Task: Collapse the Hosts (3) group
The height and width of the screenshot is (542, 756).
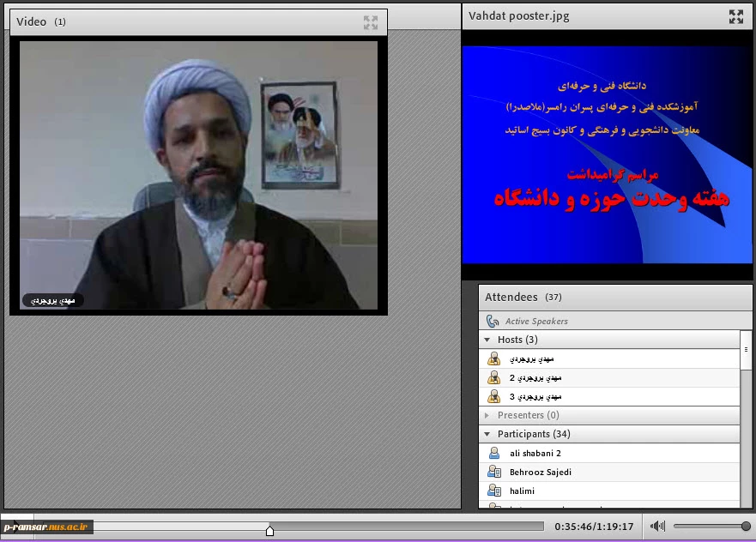Action: point(487,340)
